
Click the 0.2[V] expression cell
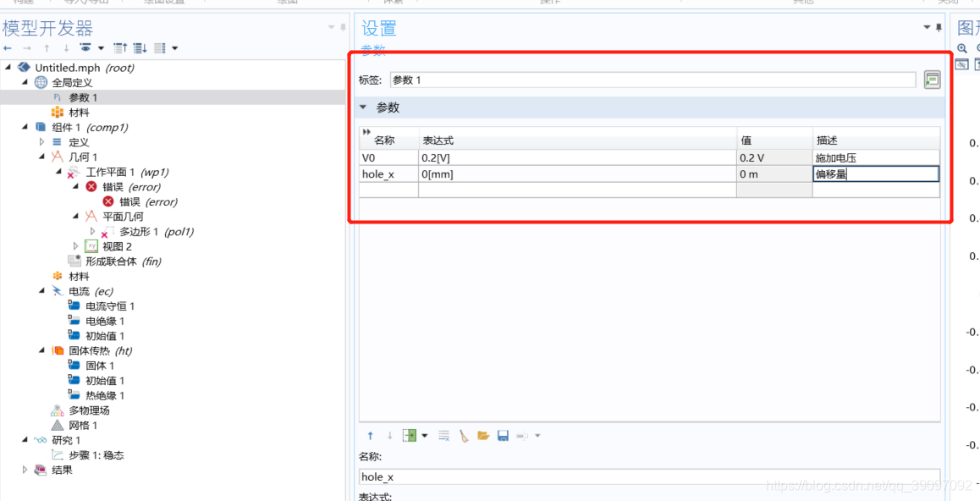(577, 158)
